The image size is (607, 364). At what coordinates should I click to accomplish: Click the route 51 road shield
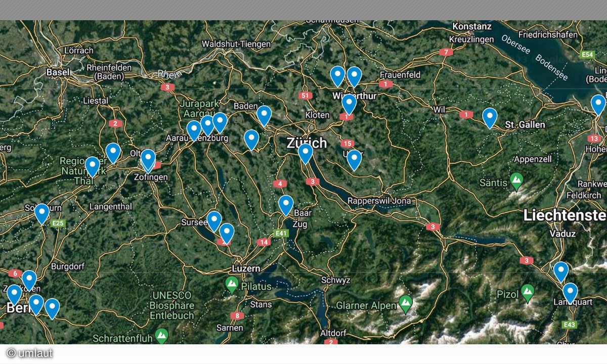pyautogui.click(x=305, y=96)
